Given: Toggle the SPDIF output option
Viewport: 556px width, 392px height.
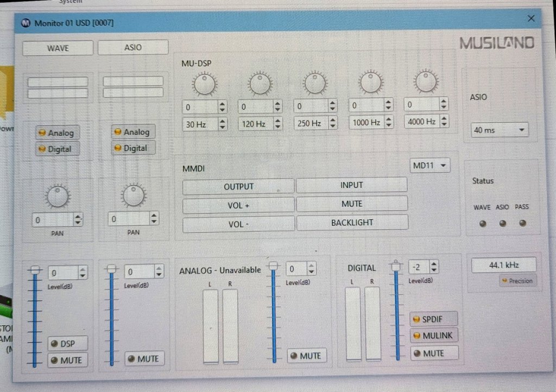Looking at the screenshot, I should click(434, 319).
